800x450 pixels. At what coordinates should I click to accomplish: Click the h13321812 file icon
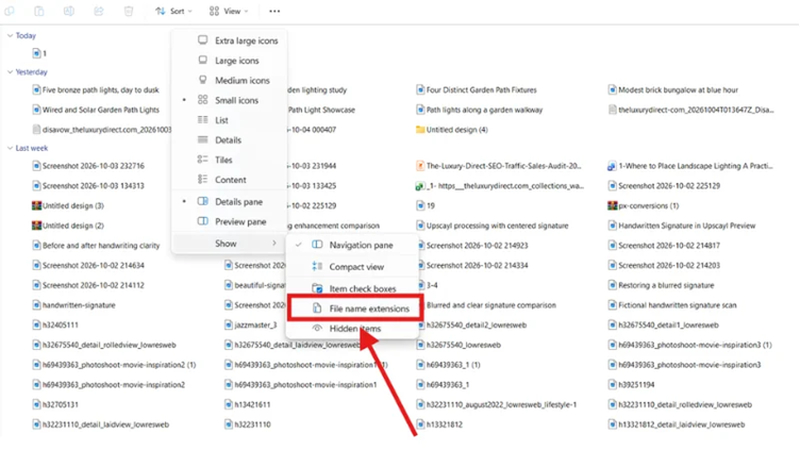click(420, 424)
